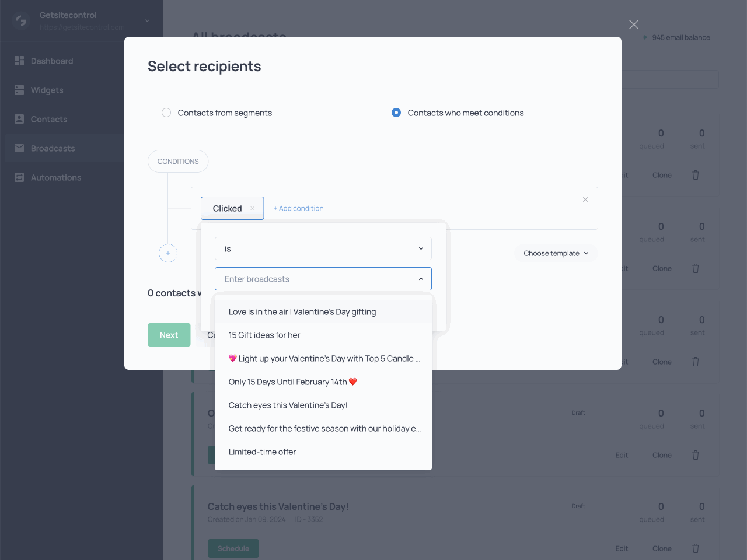The width and height of the screenshot is (747, 560).
Task: Click the Dashboard icon in sidebar
Action: pyautogui.click(x=19, y=61)
